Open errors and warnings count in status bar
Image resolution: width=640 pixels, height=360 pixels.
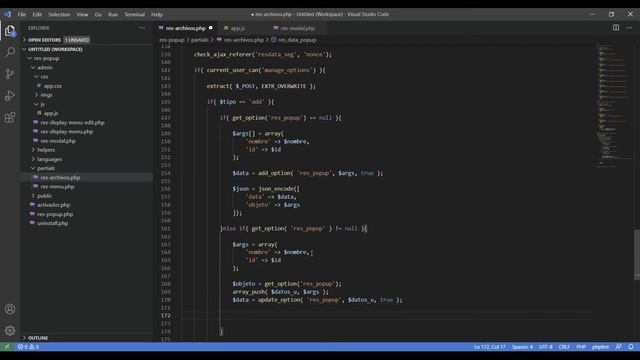[28, 347]
